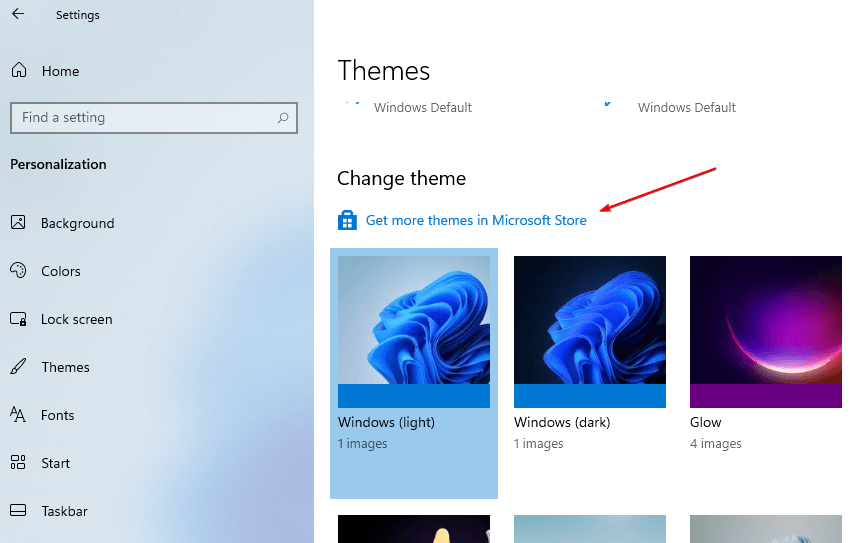
Task: Click the Taskbar icon
Action: click(18, 511)
